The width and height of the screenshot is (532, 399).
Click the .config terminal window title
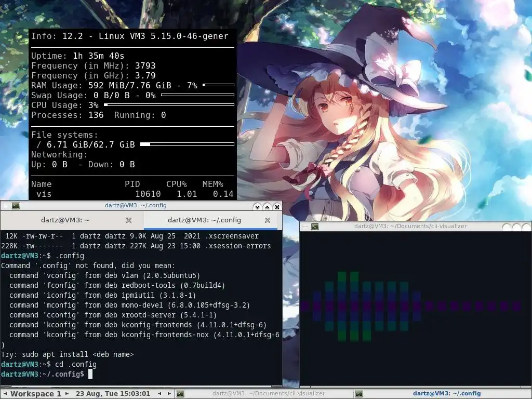136,205
